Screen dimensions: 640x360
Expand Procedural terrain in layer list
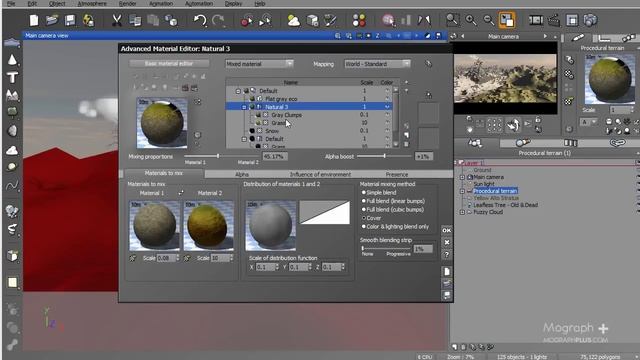(462, 191)
